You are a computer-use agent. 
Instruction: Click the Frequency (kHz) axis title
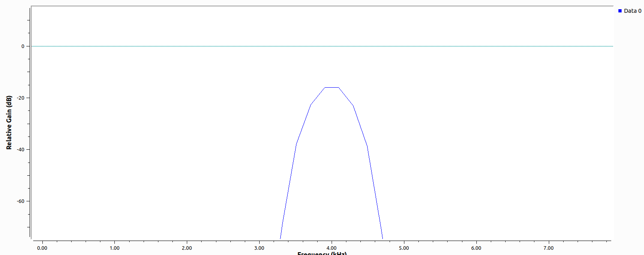click(x=322, y=253)
